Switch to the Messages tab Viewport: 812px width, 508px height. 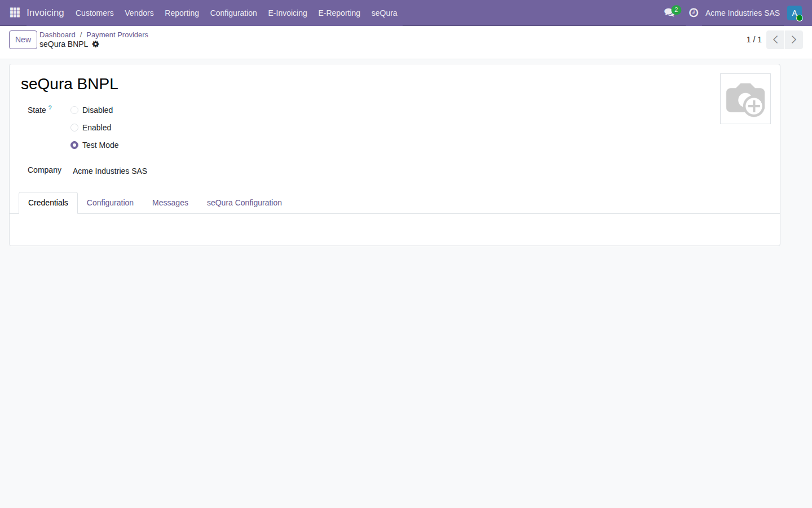(x=170, y=203)
